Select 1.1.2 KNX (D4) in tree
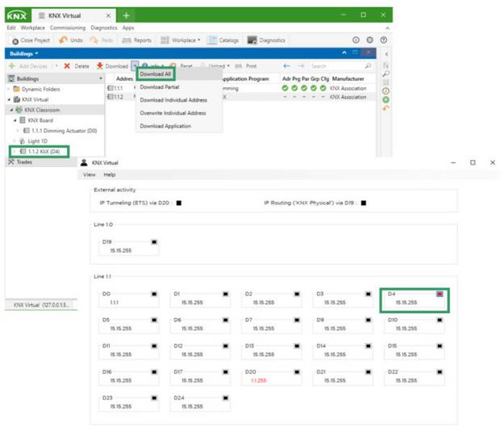Viewport: 504px width, 431px height. [x=44, y=151]
